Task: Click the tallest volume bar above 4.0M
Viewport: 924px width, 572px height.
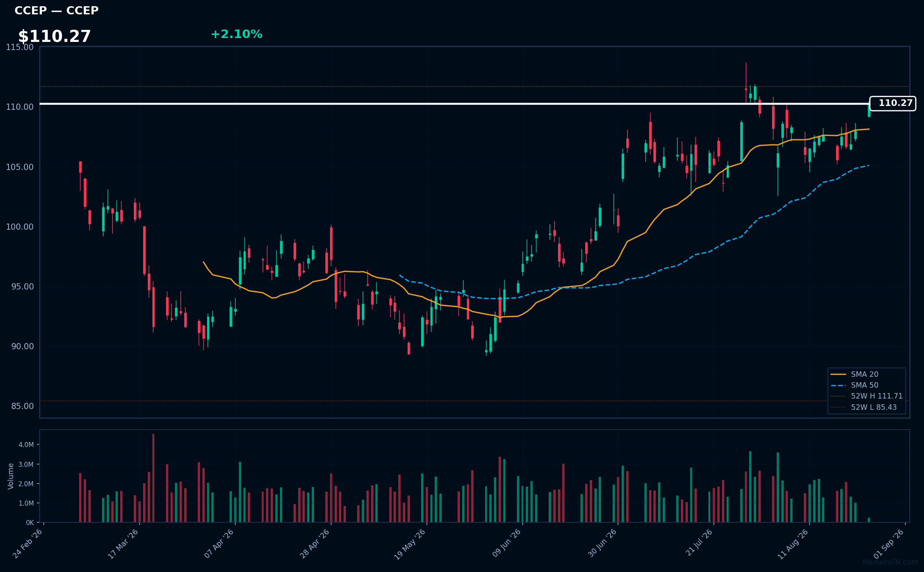Action: pyautogui.click(x=153, y=478)
